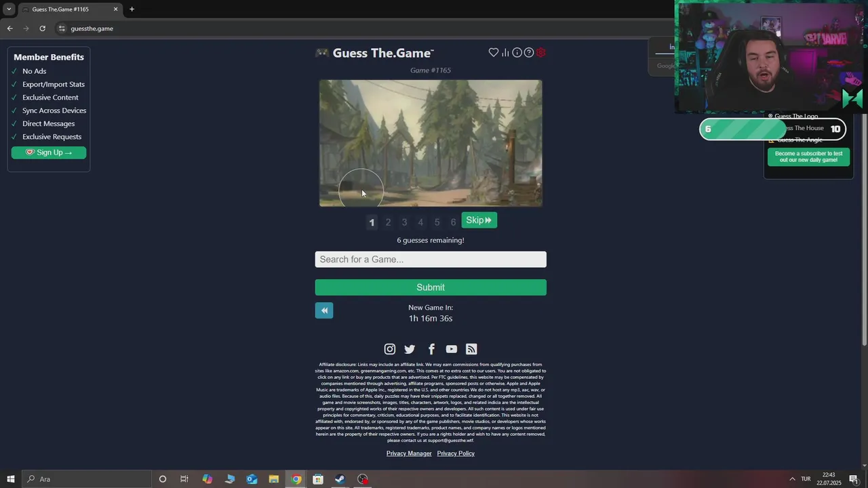Click the browser back arrow
This screenshot has height=488, width=868.
pos(9,28)
